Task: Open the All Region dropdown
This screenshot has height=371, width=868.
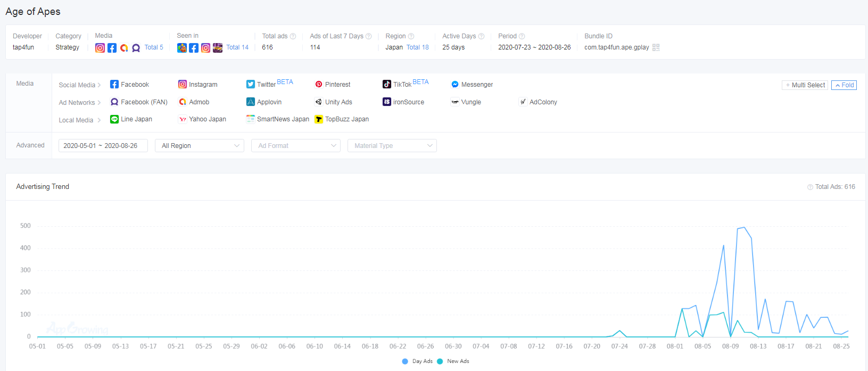Action: [199, 146]
